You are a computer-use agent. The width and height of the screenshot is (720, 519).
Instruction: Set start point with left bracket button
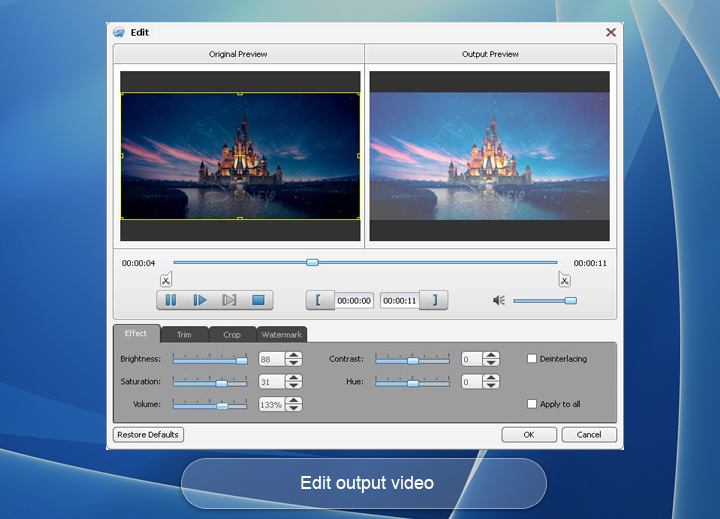point(320,300)
